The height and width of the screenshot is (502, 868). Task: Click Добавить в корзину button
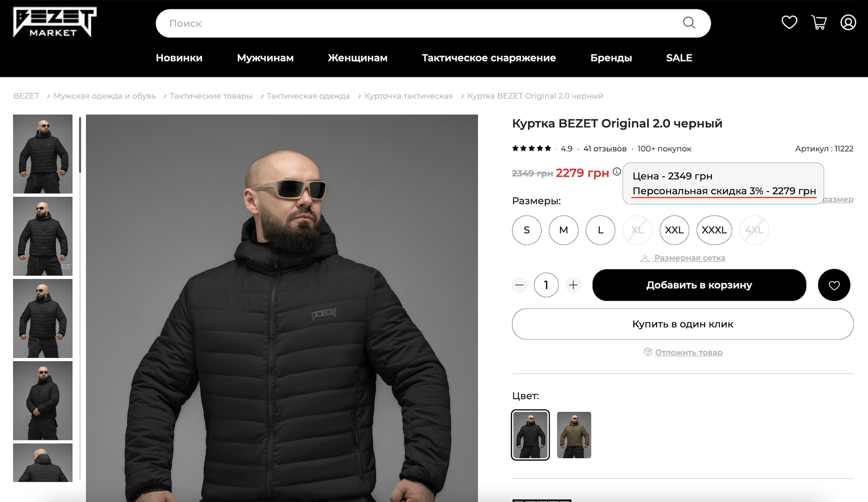(x=699, y=285)
